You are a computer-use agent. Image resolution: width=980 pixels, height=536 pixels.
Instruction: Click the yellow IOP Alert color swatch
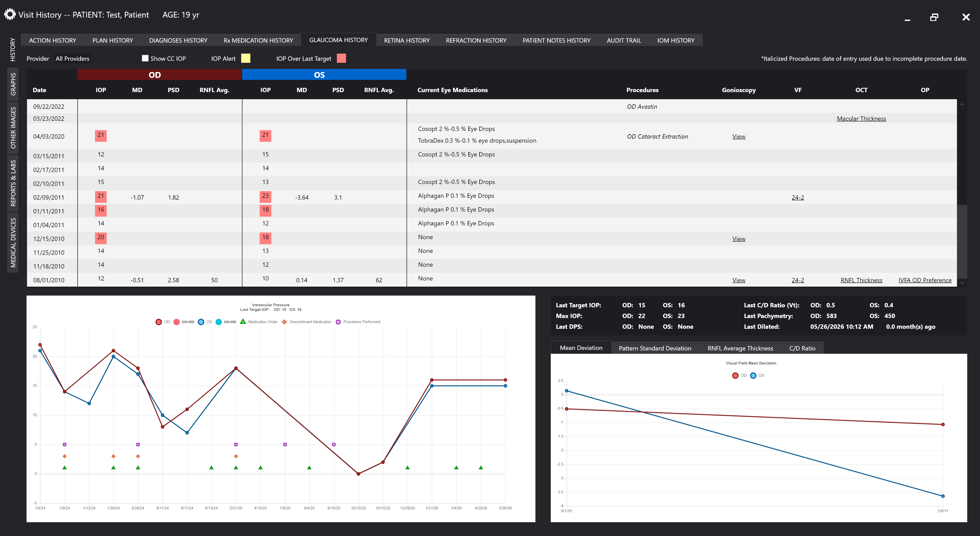(x=246, y=58)
